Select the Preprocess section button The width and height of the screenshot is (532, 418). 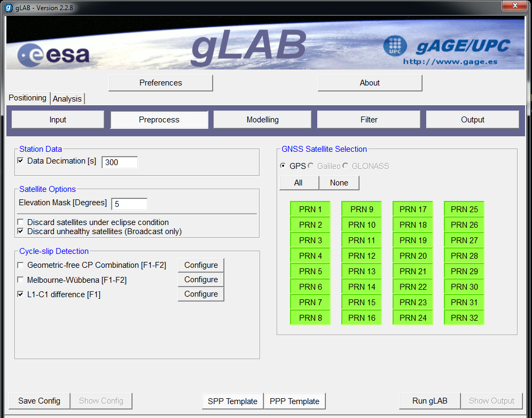pyautogui.click(x=159, y=120)
